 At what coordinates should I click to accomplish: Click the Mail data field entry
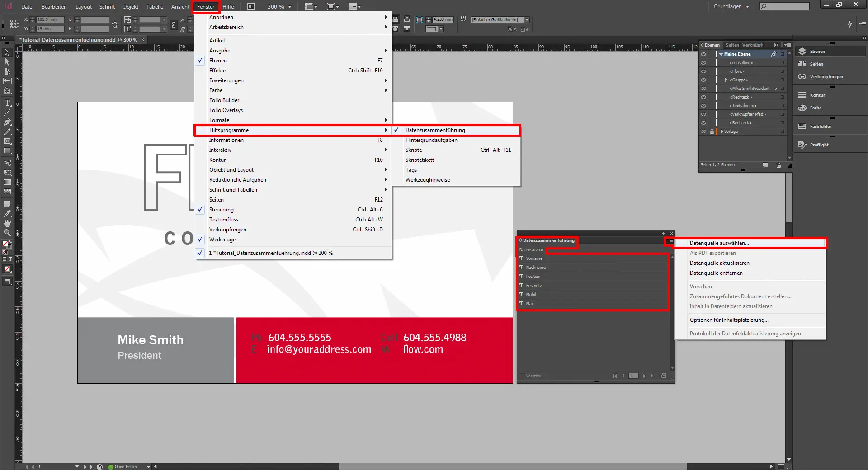(530, 304)
